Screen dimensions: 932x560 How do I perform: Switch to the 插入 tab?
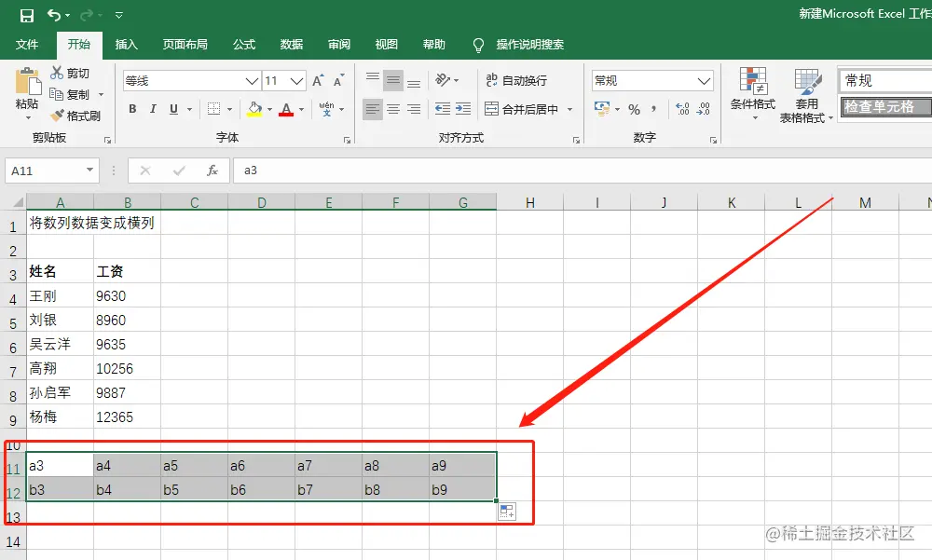pos(126,45)
